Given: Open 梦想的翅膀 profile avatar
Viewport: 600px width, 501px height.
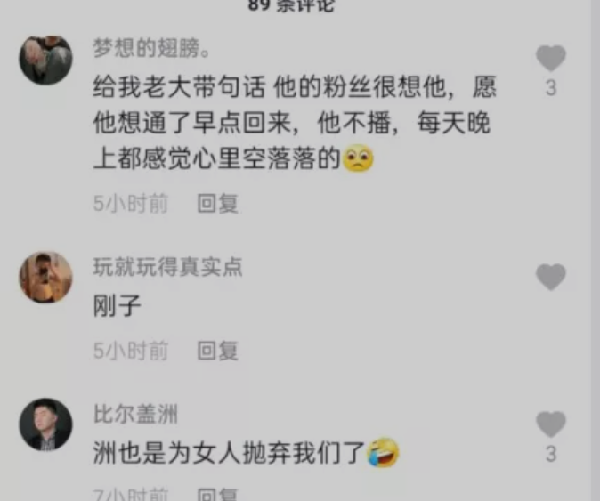Looking at the screenshot, I should click(x=46, y=60).
